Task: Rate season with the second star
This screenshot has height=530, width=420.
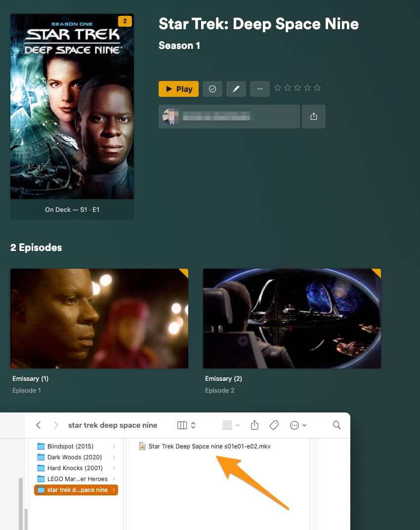Action: [288, 88]
